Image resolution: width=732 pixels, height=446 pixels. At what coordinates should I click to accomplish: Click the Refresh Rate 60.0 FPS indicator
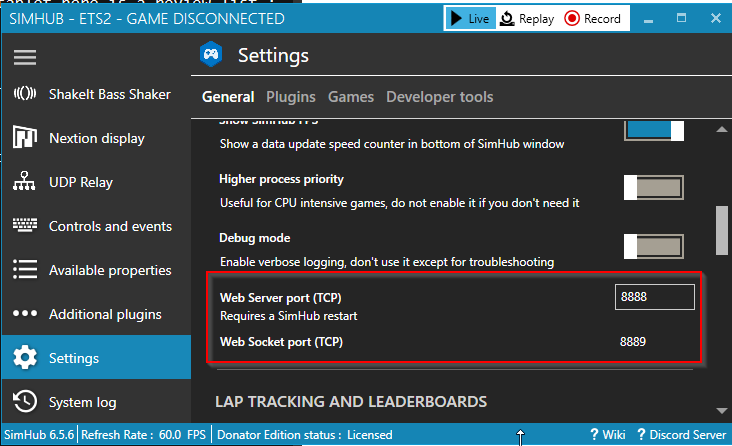click(143, 435)
